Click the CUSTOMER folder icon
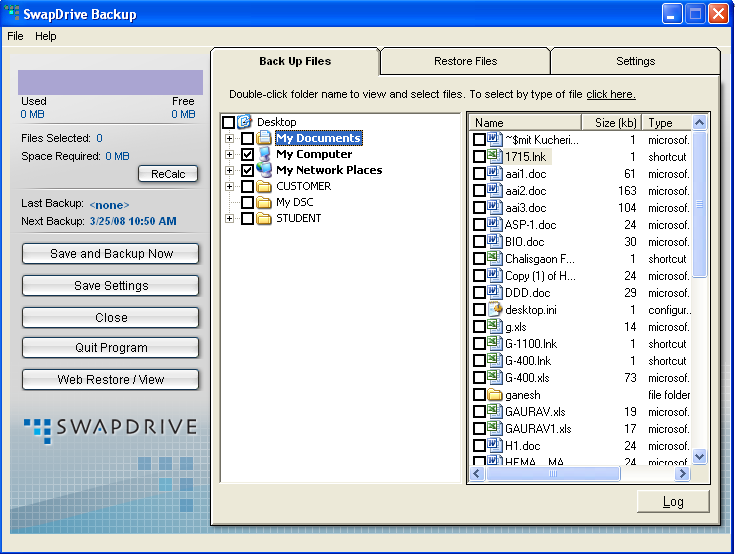The width and height of the screenshot is (735, 554). point(264,187)
